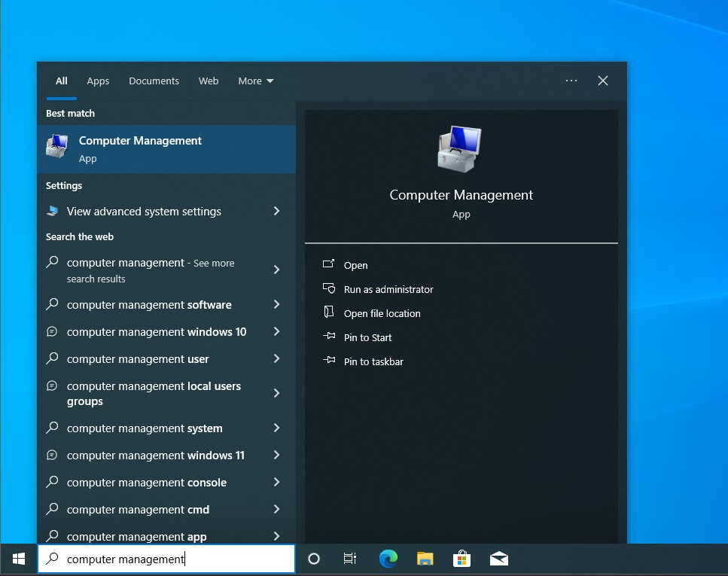Open search options via the ellipsis menu
The image size is (728, 576).
pyautogui.click(x=571, y=81)
